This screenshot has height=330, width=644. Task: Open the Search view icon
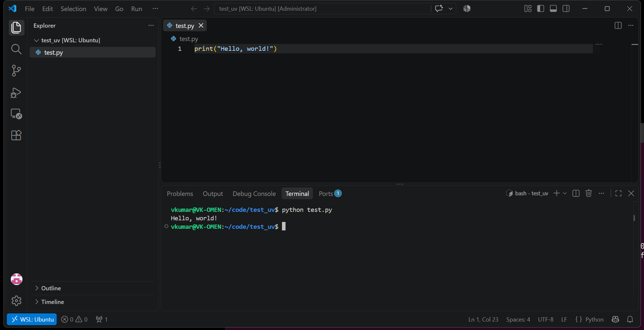tap(16, 49)
